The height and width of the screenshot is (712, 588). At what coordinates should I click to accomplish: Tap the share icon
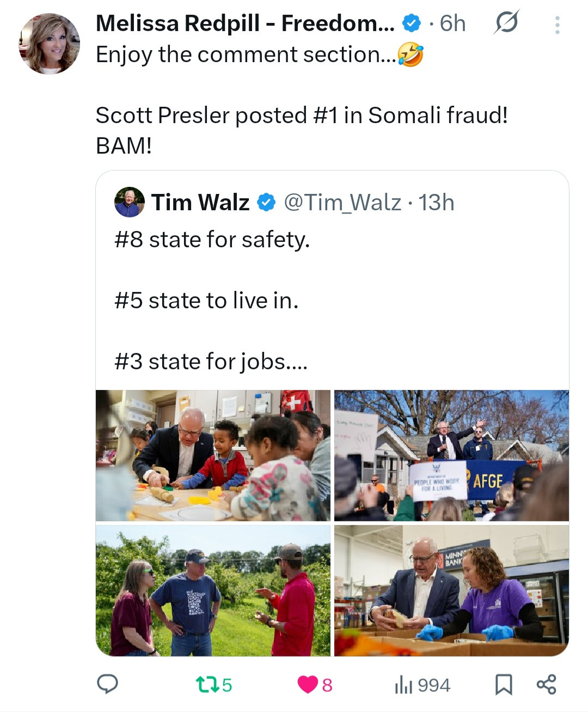click(546, 684)
